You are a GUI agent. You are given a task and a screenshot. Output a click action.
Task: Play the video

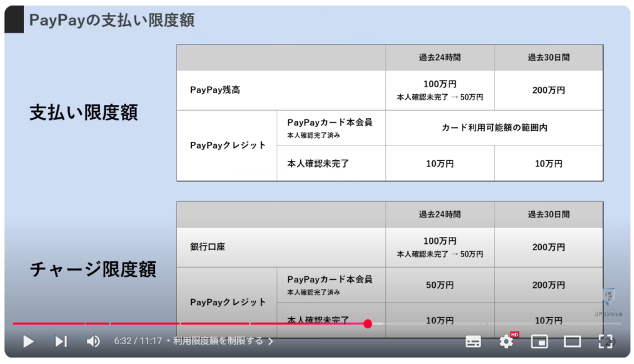tap(28, 342)
